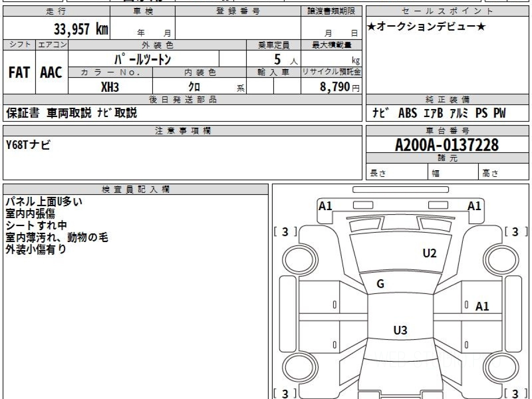The image size is (532, 399).
Task: Select the AAC air conditioner value
Action: point(51,73)
